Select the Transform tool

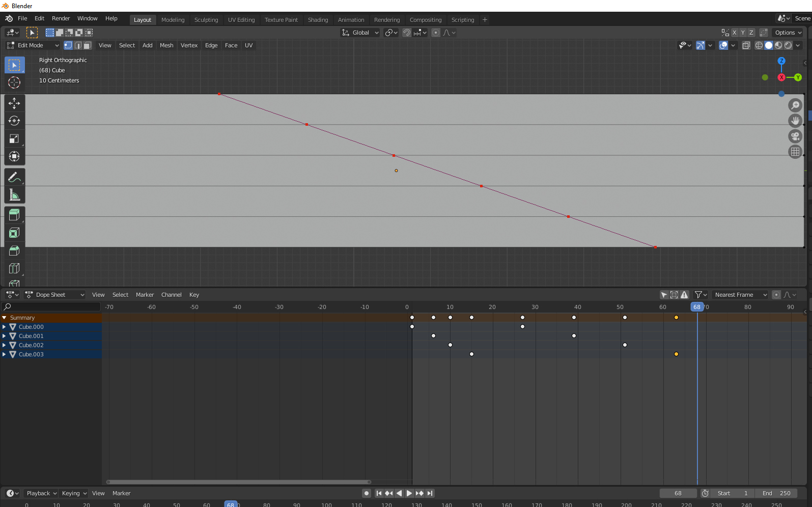coord(14,156)
